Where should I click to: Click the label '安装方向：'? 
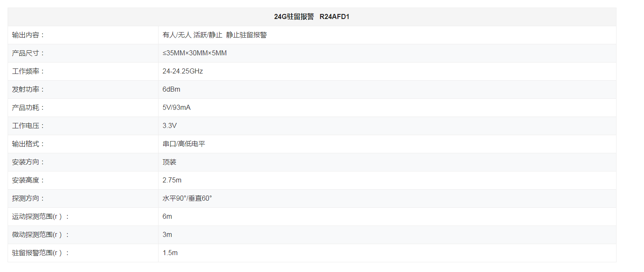pyautogui.click(x=28, y=162)
